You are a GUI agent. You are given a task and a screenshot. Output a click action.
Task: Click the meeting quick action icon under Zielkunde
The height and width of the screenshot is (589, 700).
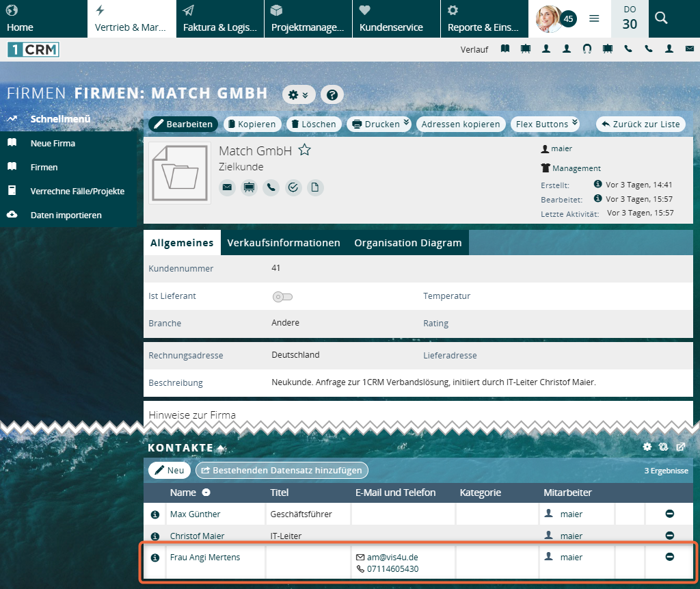click(249, 187)
